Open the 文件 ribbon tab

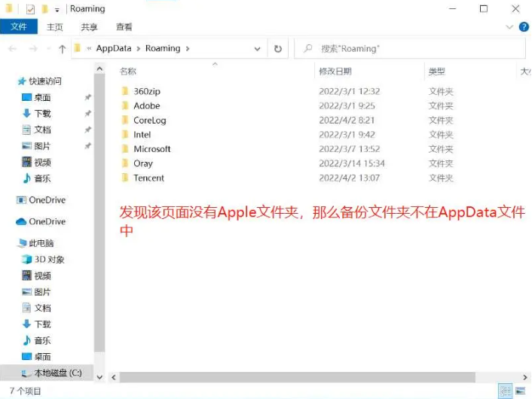(x=19, y=26)
